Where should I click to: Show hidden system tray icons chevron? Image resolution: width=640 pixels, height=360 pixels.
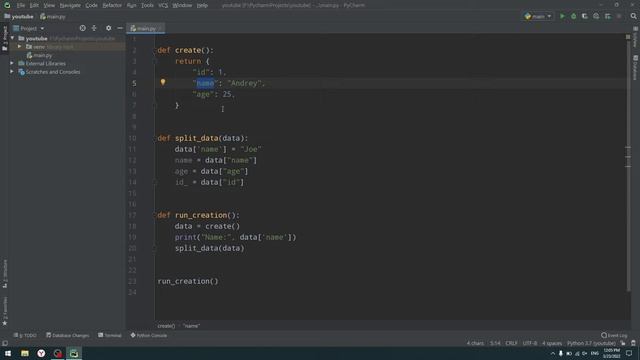[x=553, y=353]
